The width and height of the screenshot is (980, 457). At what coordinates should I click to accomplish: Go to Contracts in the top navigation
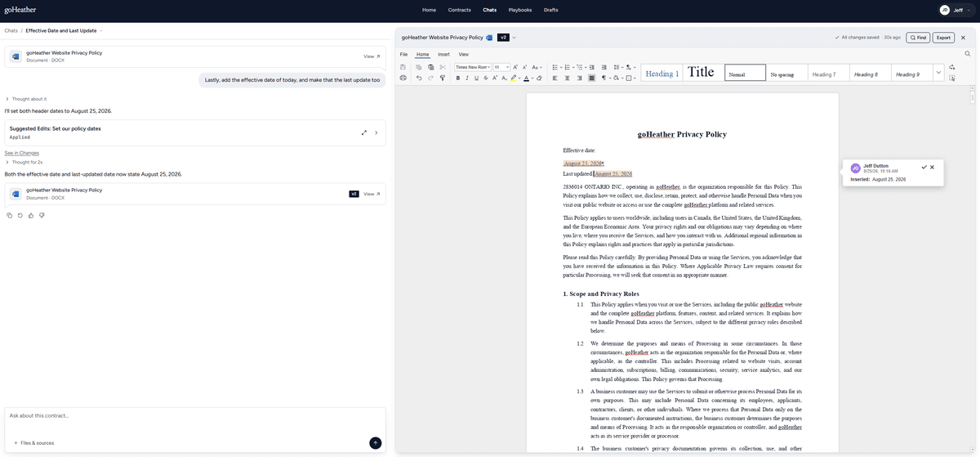point(459,10)
